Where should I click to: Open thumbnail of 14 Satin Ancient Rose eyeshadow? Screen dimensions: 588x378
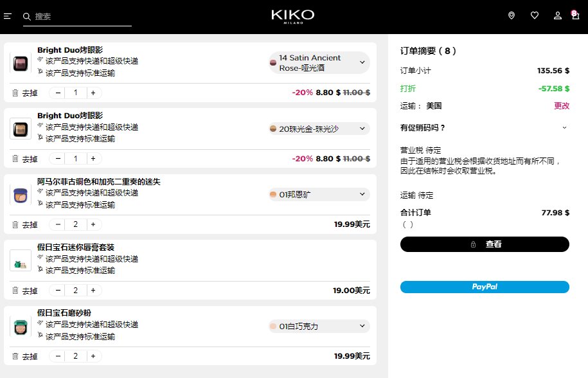tap(21, 64)
